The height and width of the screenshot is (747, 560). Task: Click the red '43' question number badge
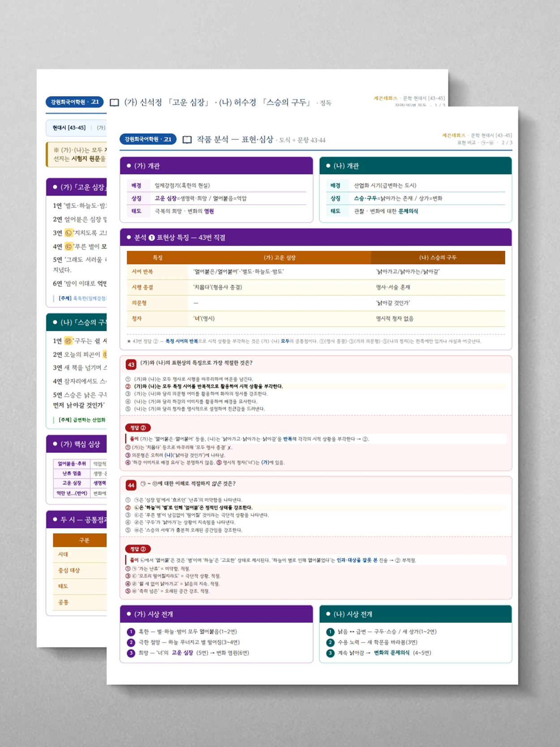(x=131, y=365)
